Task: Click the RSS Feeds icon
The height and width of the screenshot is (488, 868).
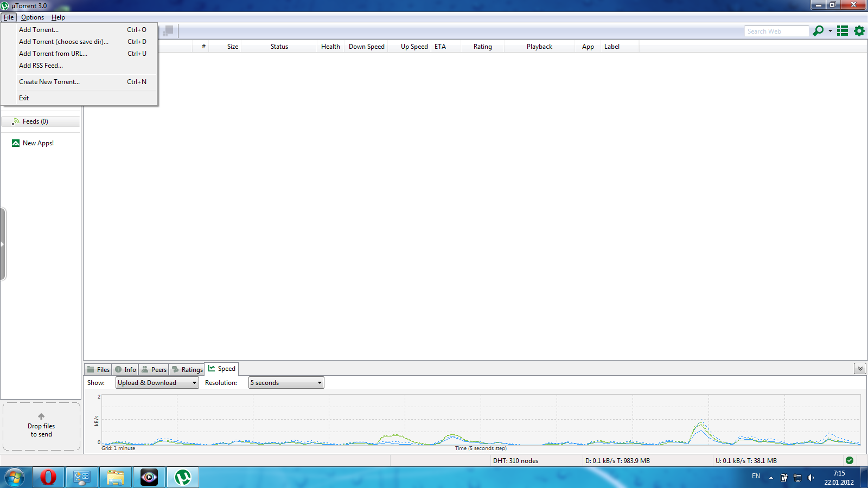Action: 16,121
